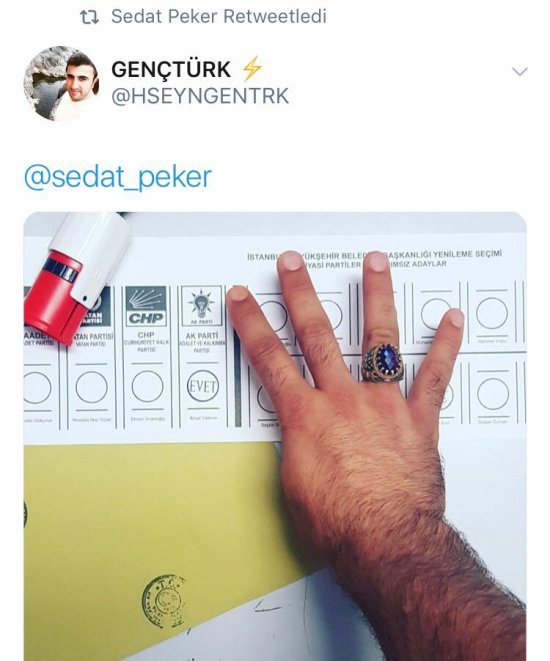The image size is (550, 661).
Task: Open GENÇTÜRK's profile avatar photo
Action: click(62, 83)
